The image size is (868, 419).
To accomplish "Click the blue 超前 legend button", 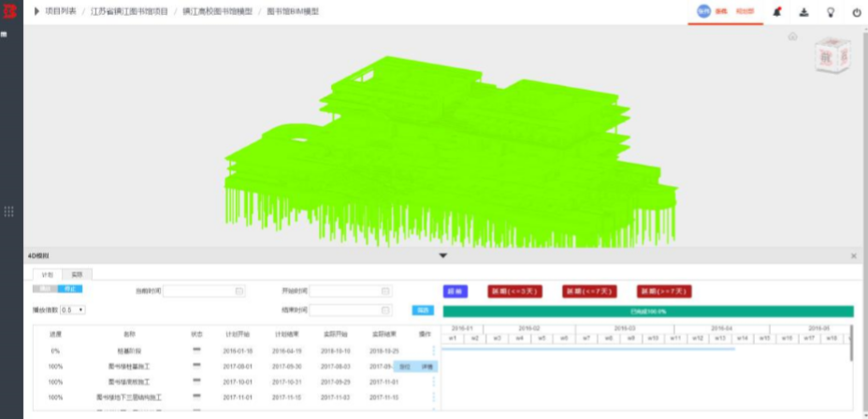I will [455, 292].
